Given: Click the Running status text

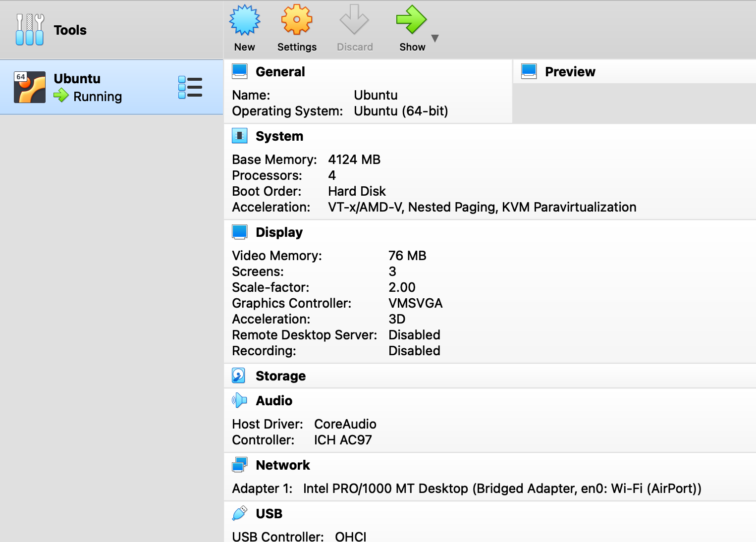Looking at the screenshot, I should pos(98,97).
